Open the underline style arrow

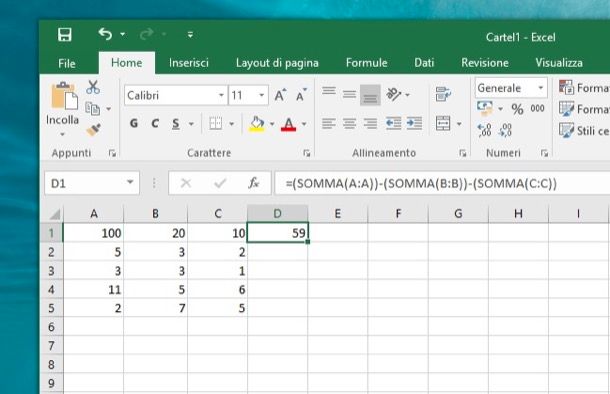tap(191, 124)
